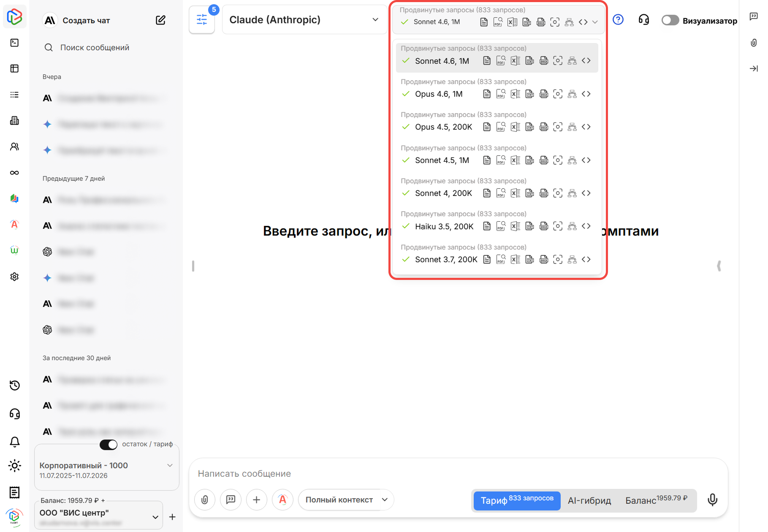Switch to AI-гибрид mode
The image size is (768, 532).
(589, 500)
